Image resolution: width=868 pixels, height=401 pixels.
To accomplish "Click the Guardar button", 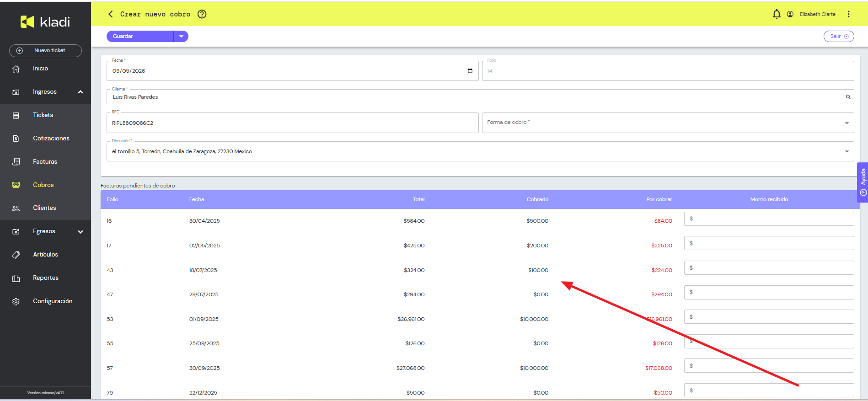I will click(x=140, y=36).
